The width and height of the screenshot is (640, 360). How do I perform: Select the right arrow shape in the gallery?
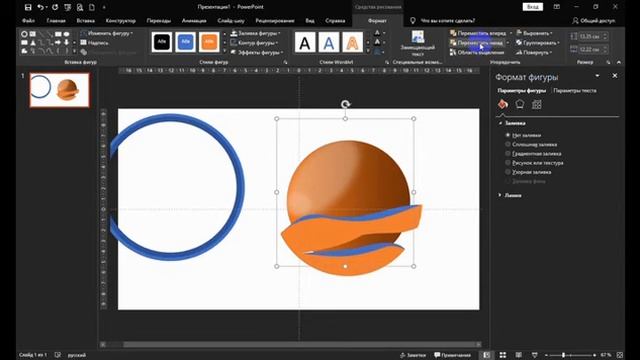pos(58,42)
